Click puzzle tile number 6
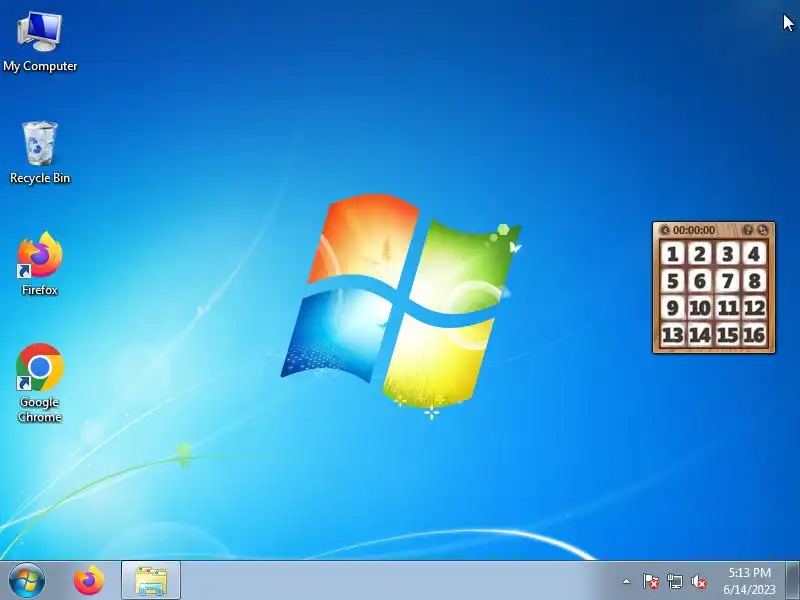Screen dimensions: 800x600 click(700, 281)
